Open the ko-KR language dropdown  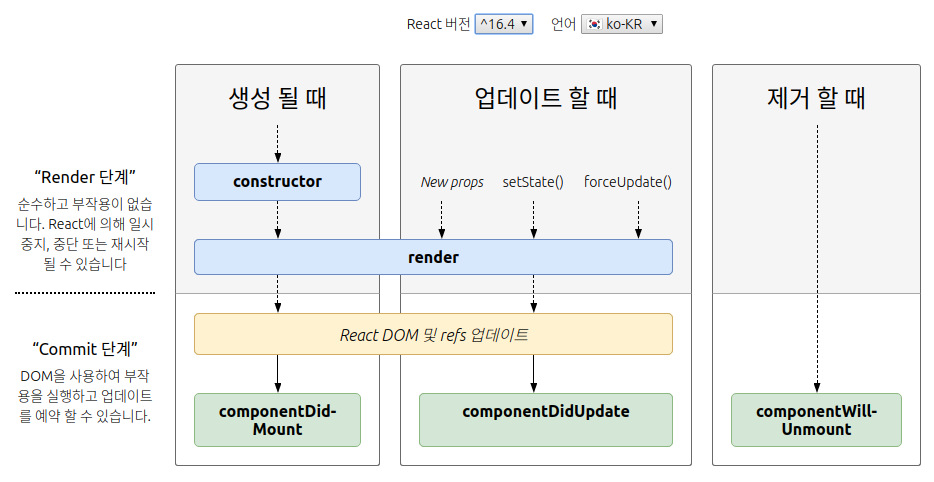coord(621,24)
